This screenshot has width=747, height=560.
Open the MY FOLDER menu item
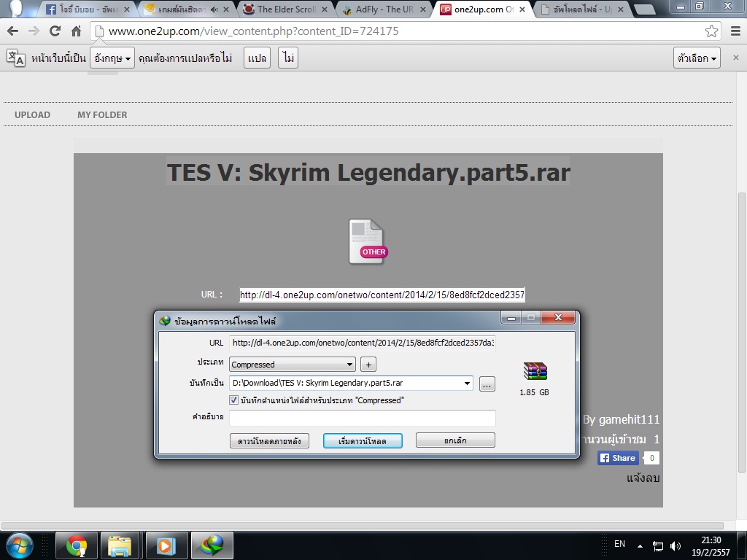coord(102,114)
